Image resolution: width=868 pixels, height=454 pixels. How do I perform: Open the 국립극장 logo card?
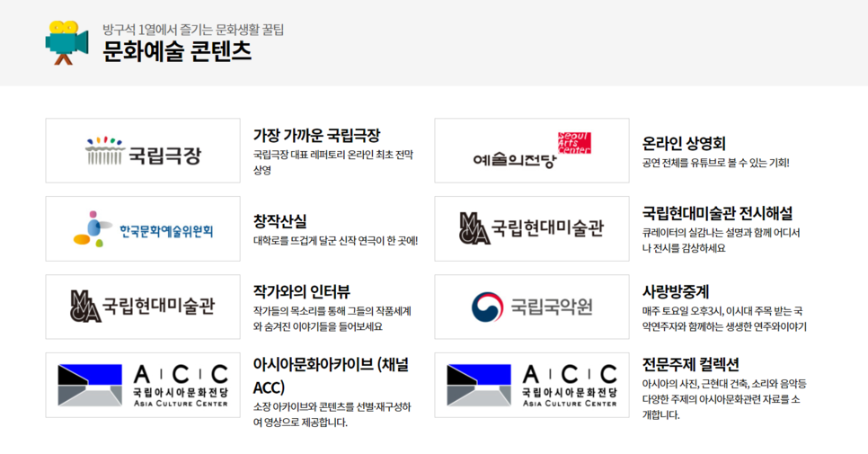click(143, 150)
